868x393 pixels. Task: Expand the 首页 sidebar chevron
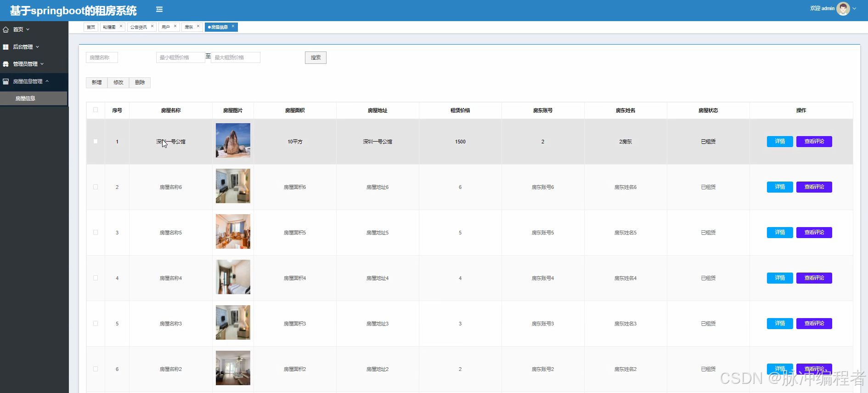[28, 29]
